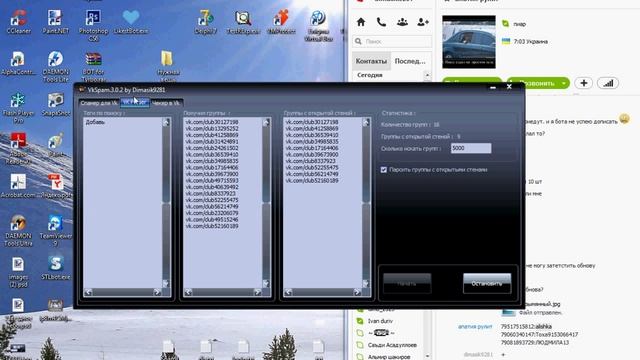
Task: Go to Skype home via house icon
Action: click(x=361, y=22)
